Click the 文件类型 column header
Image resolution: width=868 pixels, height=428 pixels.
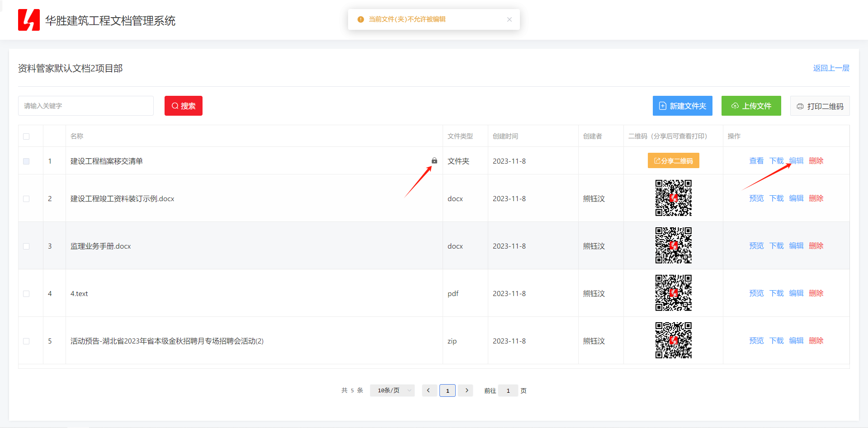pos(460,136)
